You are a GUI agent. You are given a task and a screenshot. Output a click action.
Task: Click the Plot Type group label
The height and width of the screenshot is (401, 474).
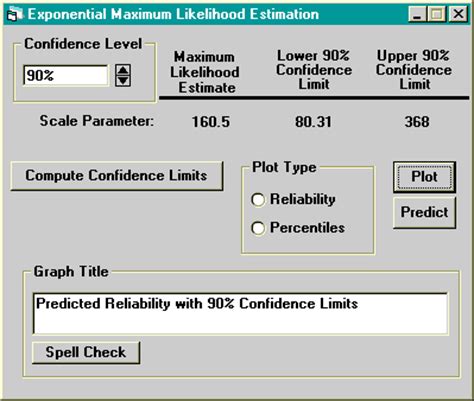coord(284,167)
